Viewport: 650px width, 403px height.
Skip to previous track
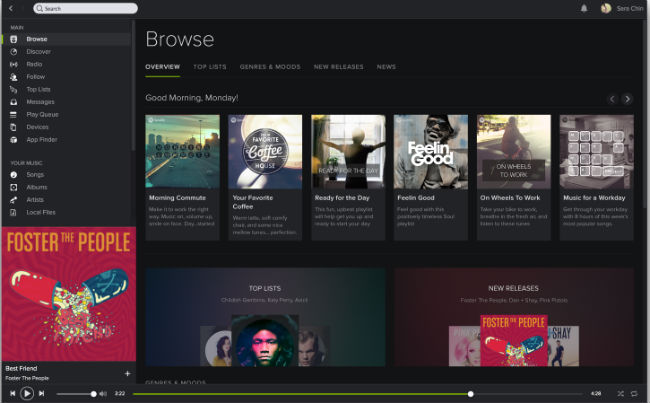(12, 393)
